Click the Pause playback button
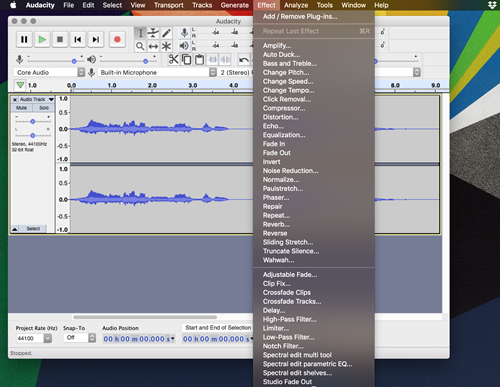This screenshot has width=500, height=387. (x=24, y=40)
